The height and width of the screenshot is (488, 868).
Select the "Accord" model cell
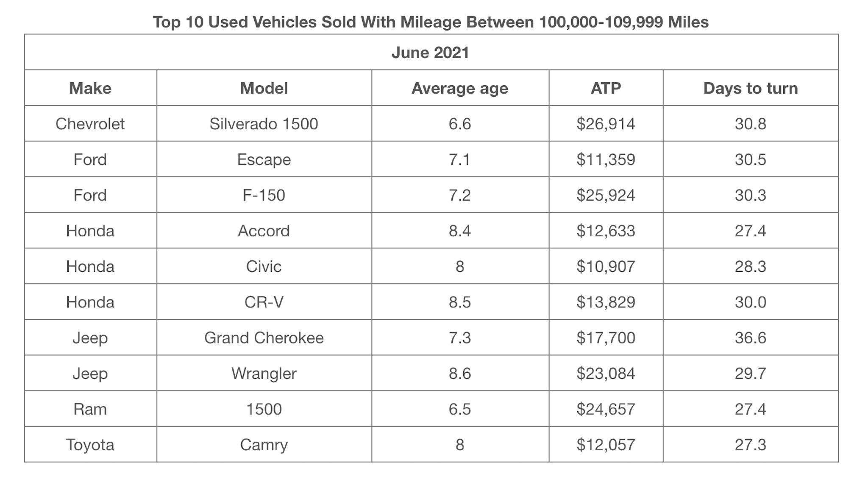click(x=264, y=231)
